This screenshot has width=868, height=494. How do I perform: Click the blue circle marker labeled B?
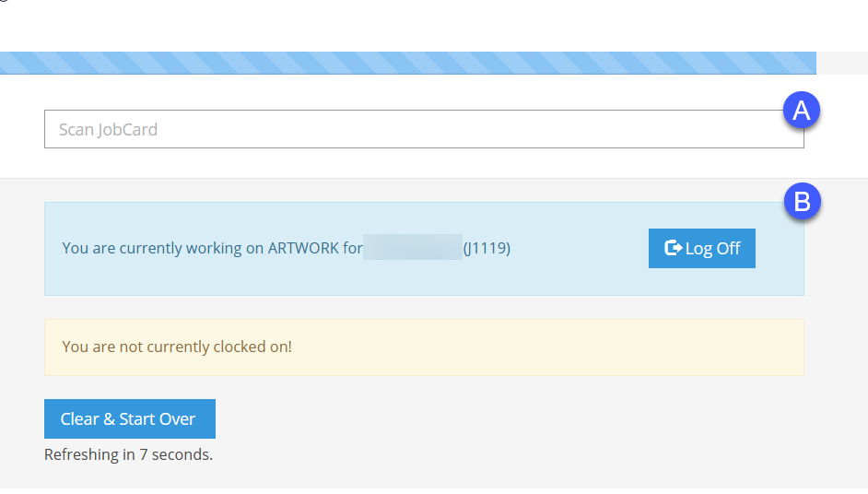802,202
